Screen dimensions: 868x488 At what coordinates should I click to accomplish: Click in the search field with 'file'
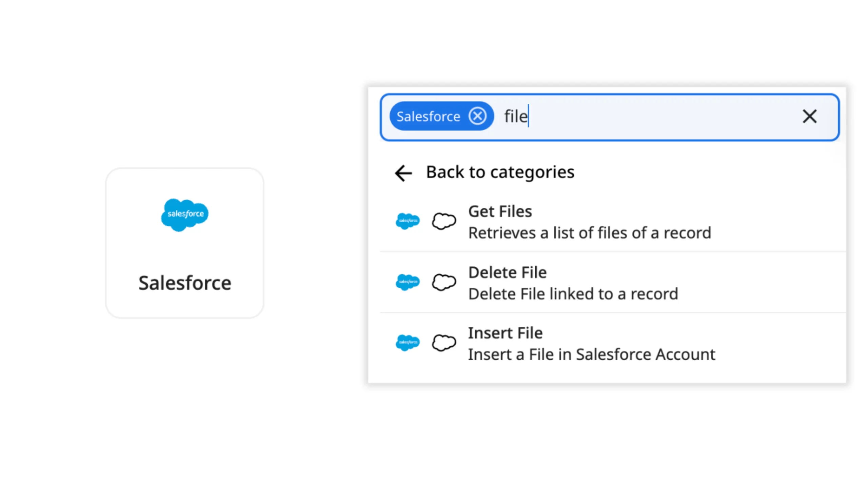pyautogui.click(x=644, y=116)
